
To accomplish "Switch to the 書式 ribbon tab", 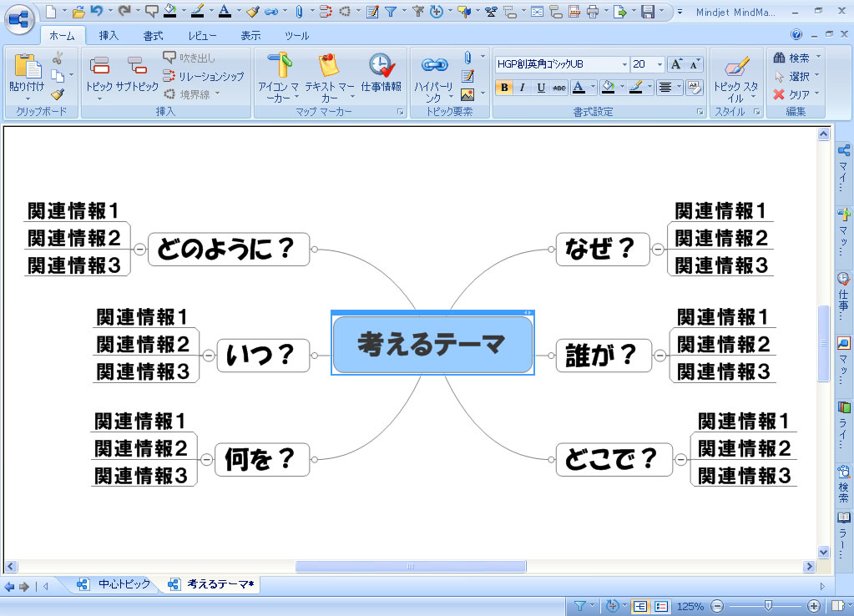I will [x=153, y=35].
